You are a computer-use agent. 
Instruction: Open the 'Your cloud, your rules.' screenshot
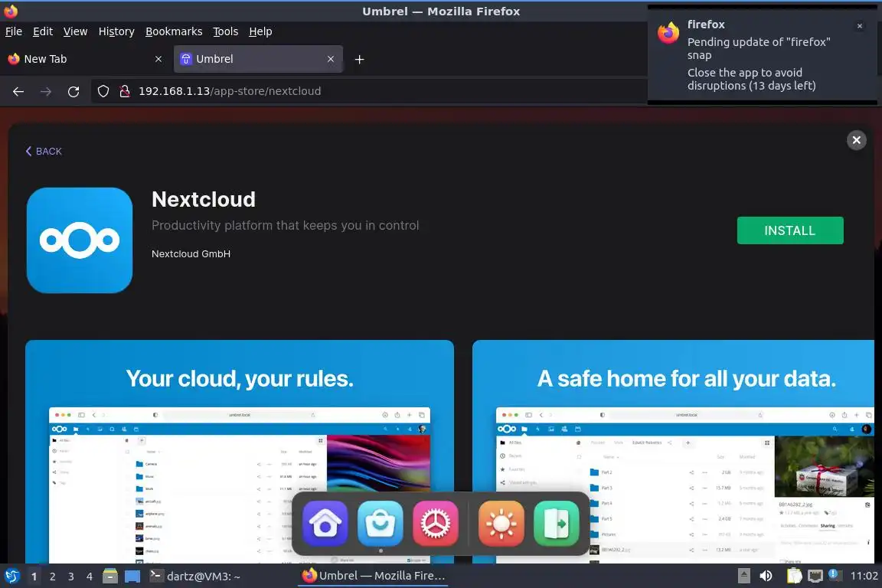(x=240, y=451)
